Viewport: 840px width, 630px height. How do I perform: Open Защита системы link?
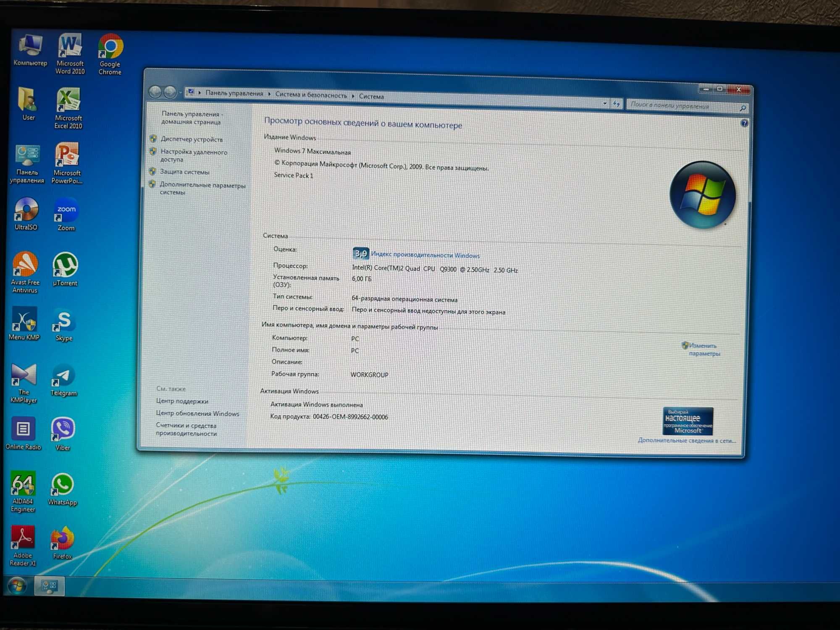(184, 172)
